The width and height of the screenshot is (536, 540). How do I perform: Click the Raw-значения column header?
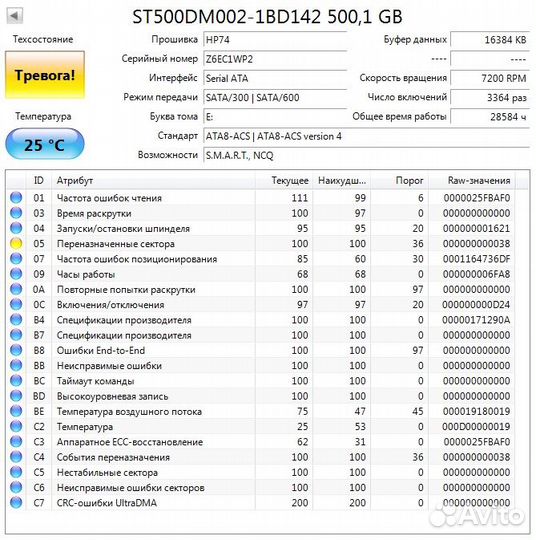(472, 180)
